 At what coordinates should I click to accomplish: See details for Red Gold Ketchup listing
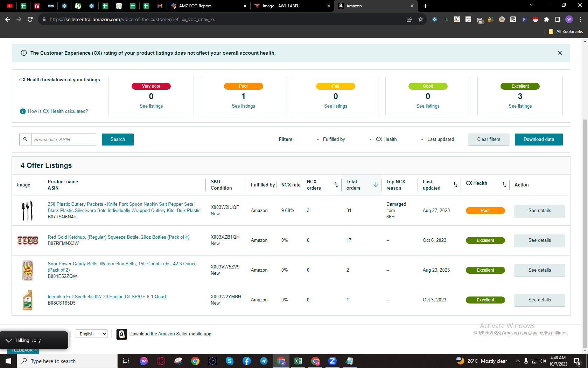(x=539, y=240)
